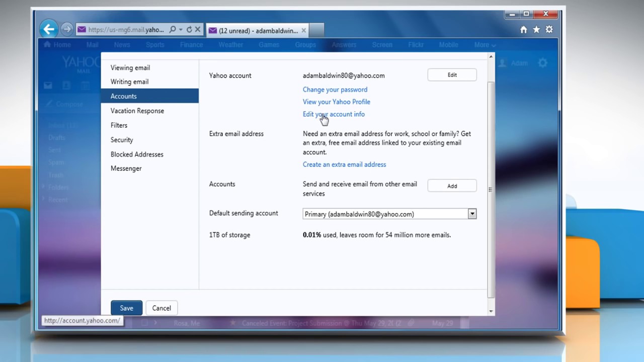Click the browser Forward arrow button
644x362 pixels.
click(66, 30)
